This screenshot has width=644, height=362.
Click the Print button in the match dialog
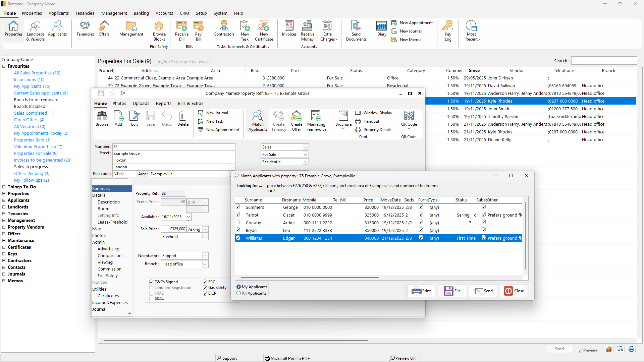click(x=421, y=291)
